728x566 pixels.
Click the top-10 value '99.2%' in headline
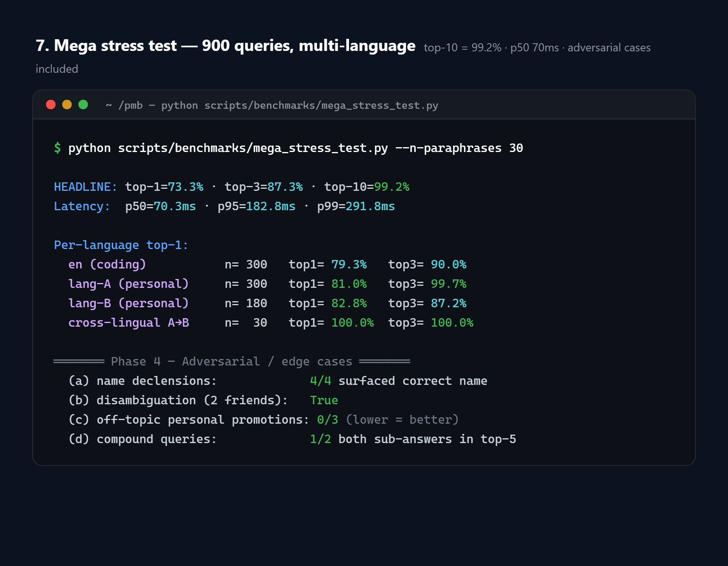(x=392, y=187)
